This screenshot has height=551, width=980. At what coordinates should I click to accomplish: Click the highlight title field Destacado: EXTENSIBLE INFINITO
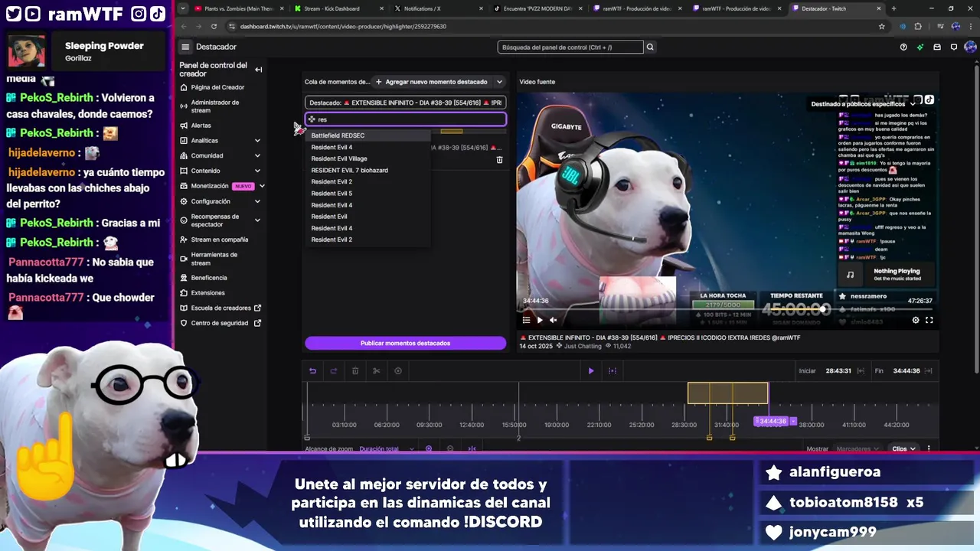(405, 103)
